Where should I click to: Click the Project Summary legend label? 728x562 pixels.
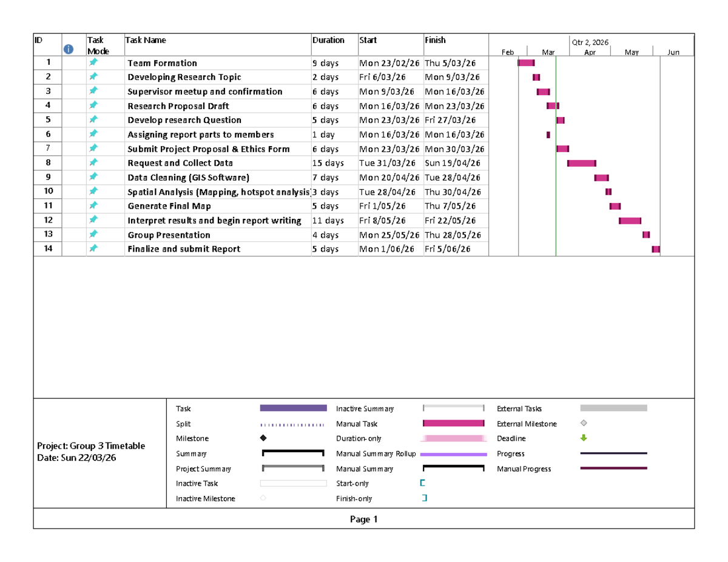pos(203,469)
